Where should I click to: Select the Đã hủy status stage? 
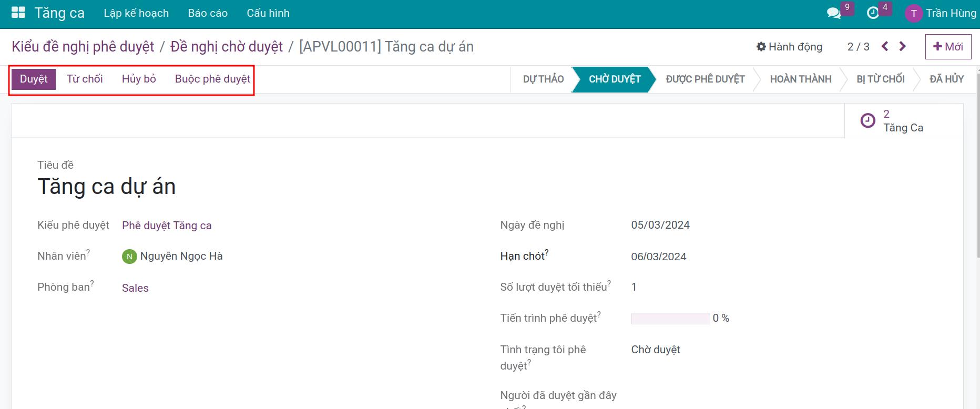pos(946,79)
